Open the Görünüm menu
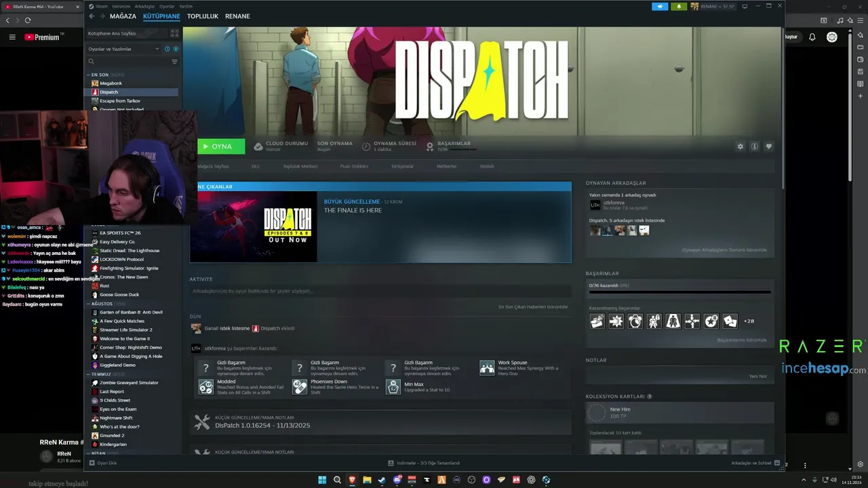 [x=121, y=6]
